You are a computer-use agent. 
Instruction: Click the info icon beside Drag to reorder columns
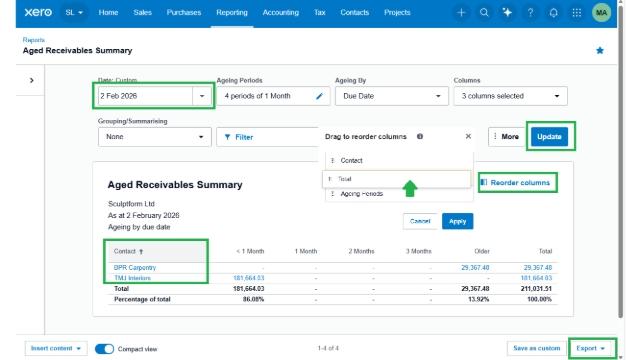(420, 136)
